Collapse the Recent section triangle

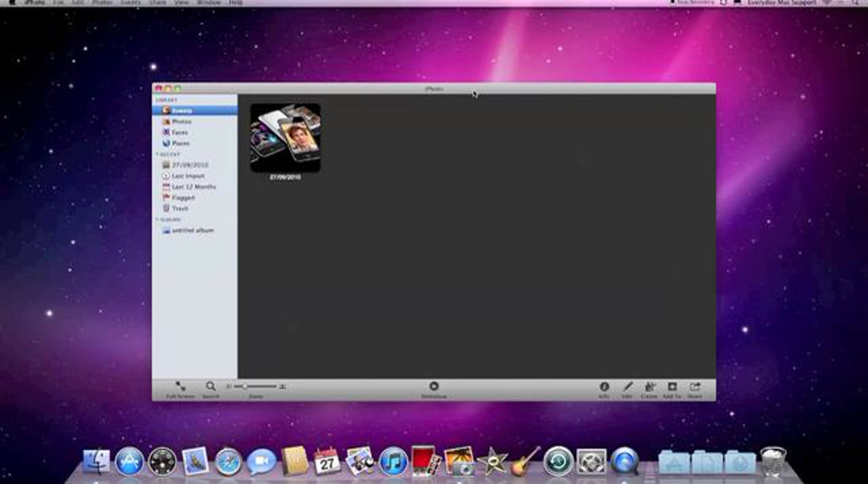pyautogui.click(x=157, y=154)
